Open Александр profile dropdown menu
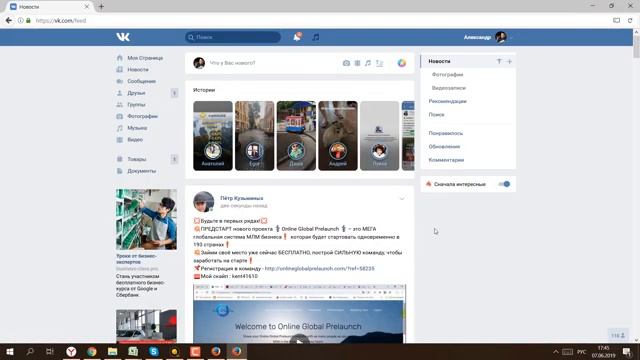The height and width of the screenshot is (360, 640). [x=488, y=37]
